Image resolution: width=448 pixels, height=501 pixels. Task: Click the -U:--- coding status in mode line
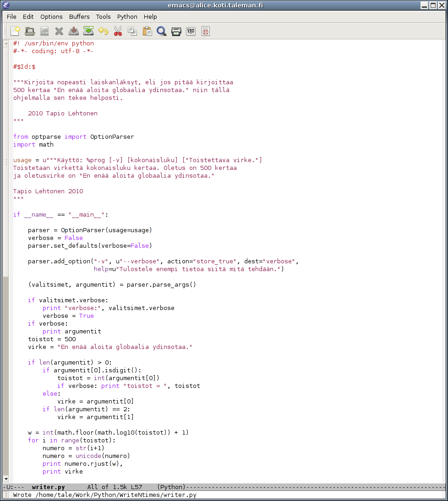click(14, 487)
